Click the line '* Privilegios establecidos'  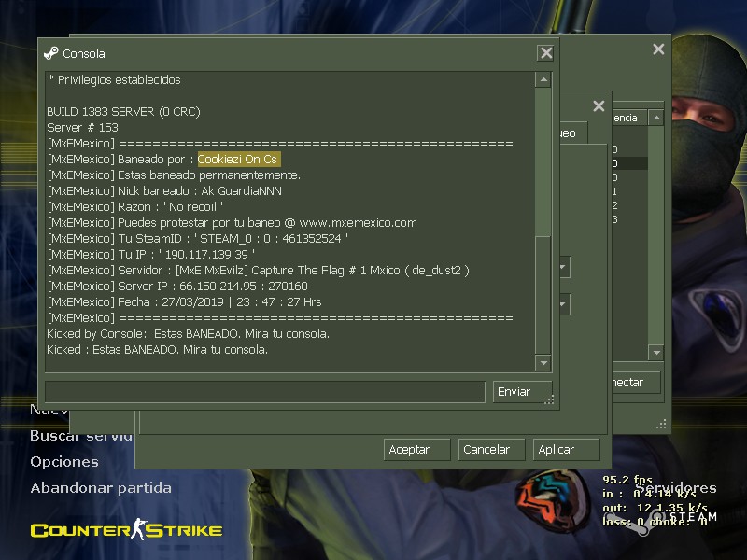click(114, 80)
